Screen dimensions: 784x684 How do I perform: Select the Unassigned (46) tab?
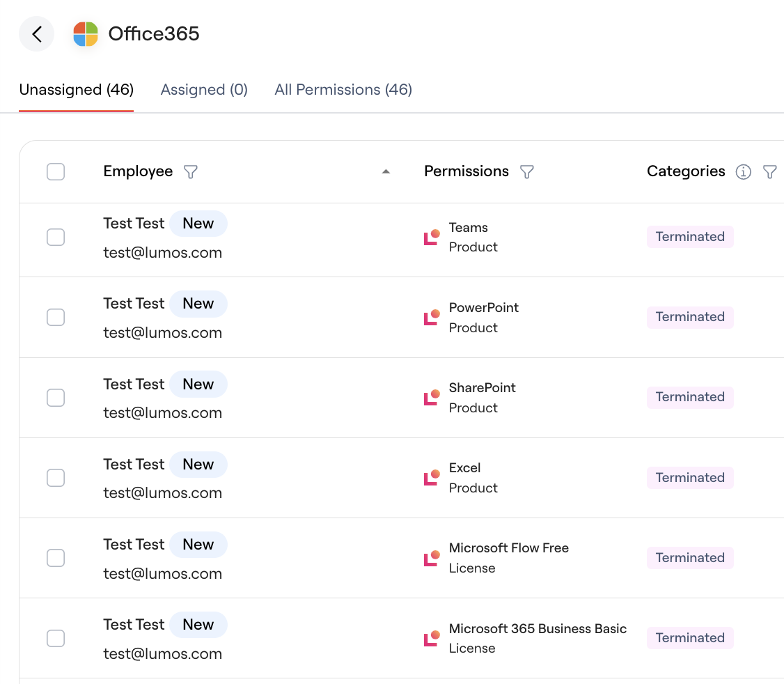(77, 90)
